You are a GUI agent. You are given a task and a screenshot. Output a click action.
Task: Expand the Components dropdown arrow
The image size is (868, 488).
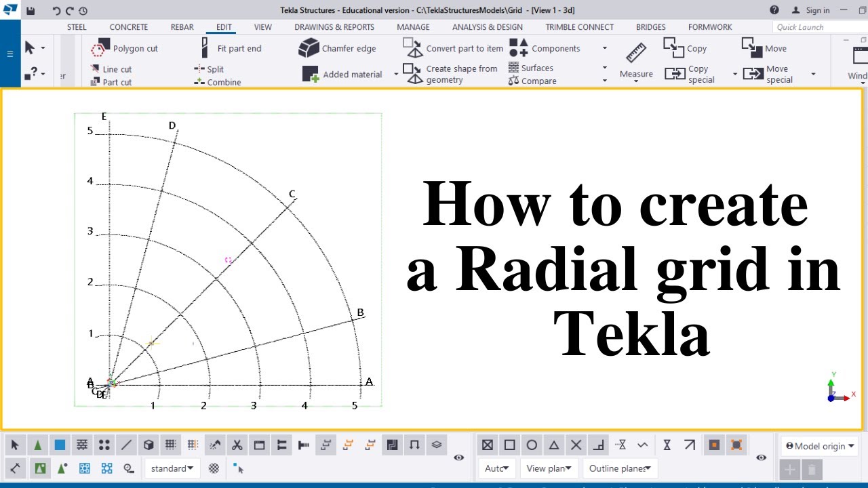click(x=605, y=49)
